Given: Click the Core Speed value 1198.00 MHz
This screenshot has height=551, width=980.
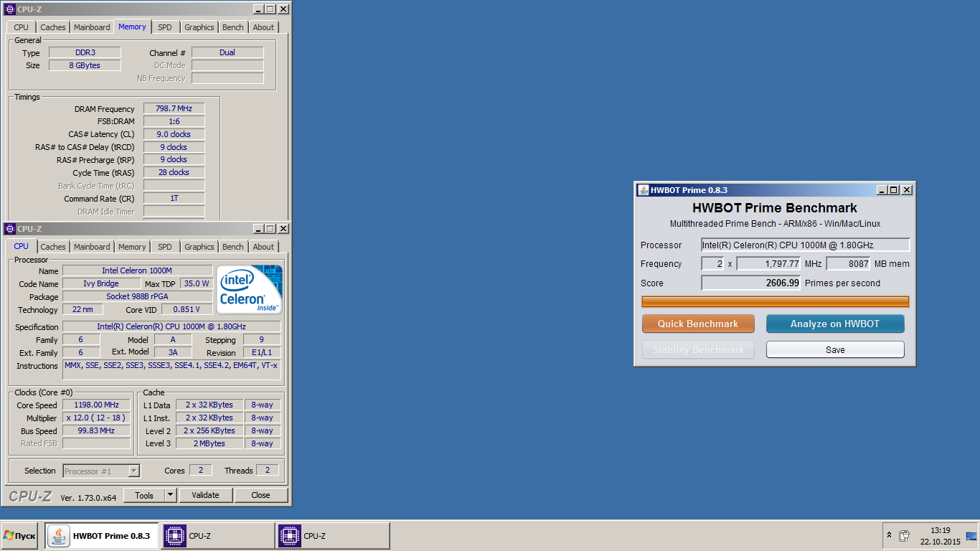Looking at the screenshot, I should pyautogui.click(x=97, y=405).
